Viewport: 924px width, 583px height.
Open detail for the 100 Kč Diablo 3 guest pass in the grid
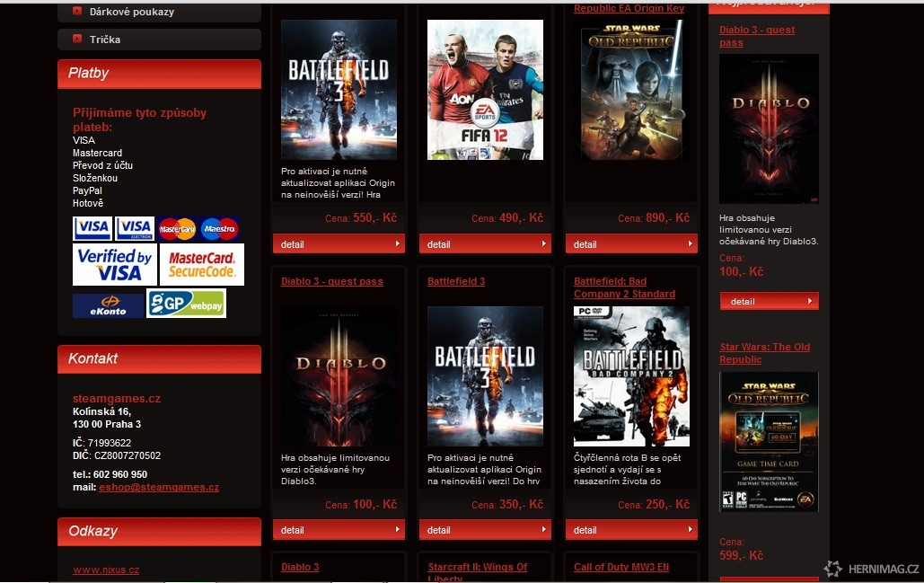click(339, 530)
